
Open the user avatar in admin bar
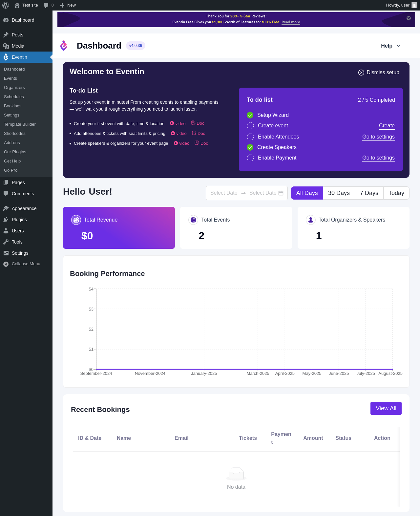tap(414, 5)
